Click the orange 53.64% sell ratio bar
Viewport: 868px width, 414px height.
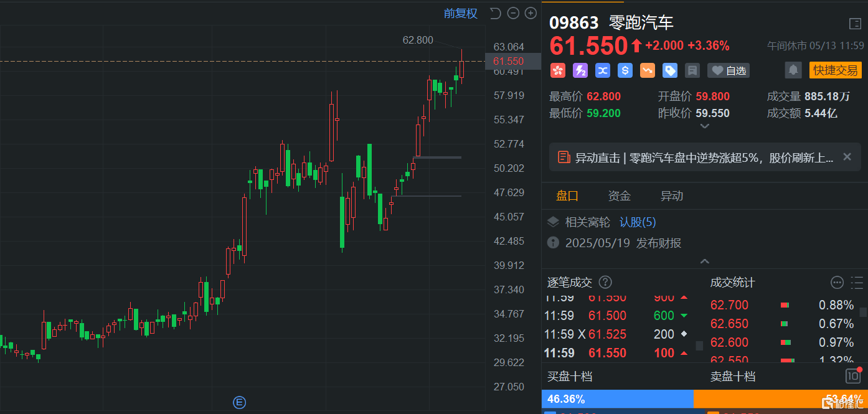tap(780, 399)
